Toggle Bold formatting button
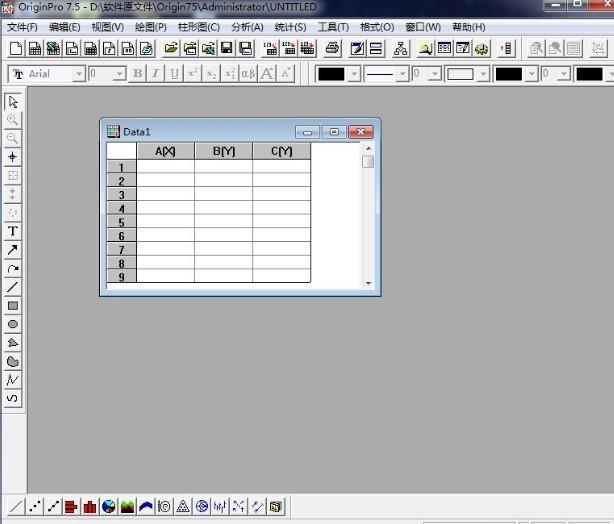 click(x=137, y=74)
